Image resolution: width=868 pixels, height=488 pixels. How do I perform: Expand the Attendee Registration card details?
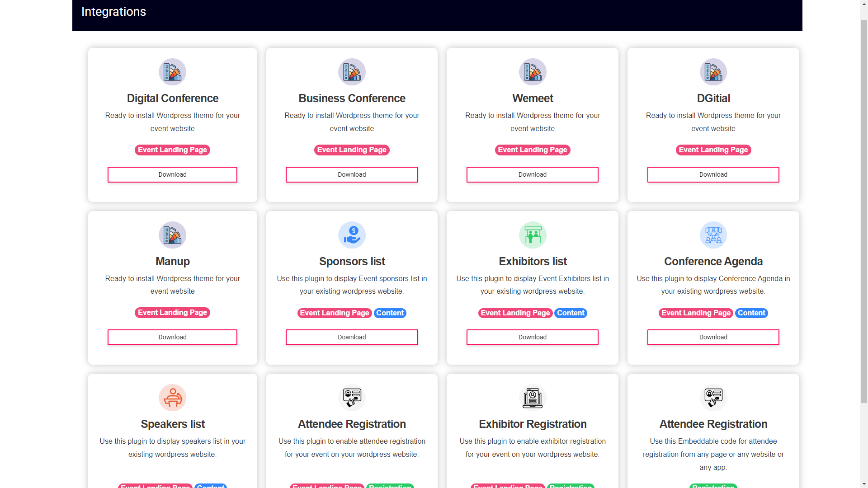[352, 424]
